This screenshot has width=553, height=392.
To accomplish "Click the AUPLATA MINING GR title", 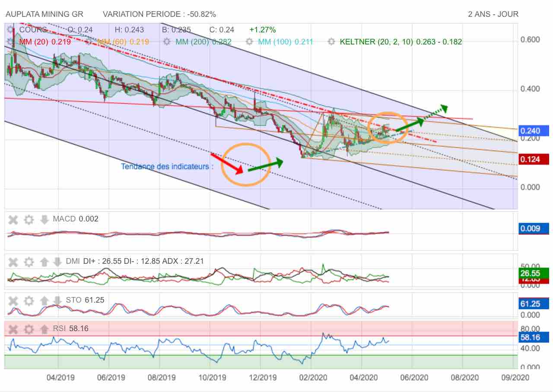I will click(44, 14).
